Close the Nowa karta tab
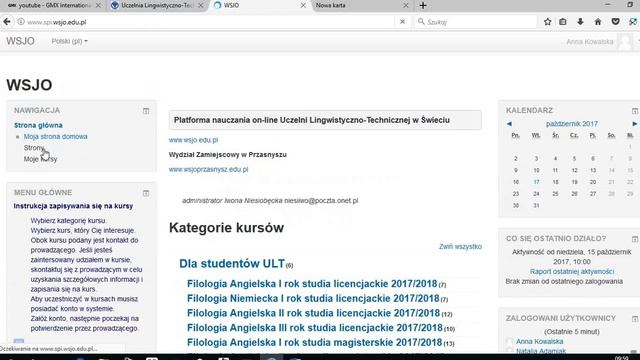Screen dimensions: 640x360 click(405, 6)
